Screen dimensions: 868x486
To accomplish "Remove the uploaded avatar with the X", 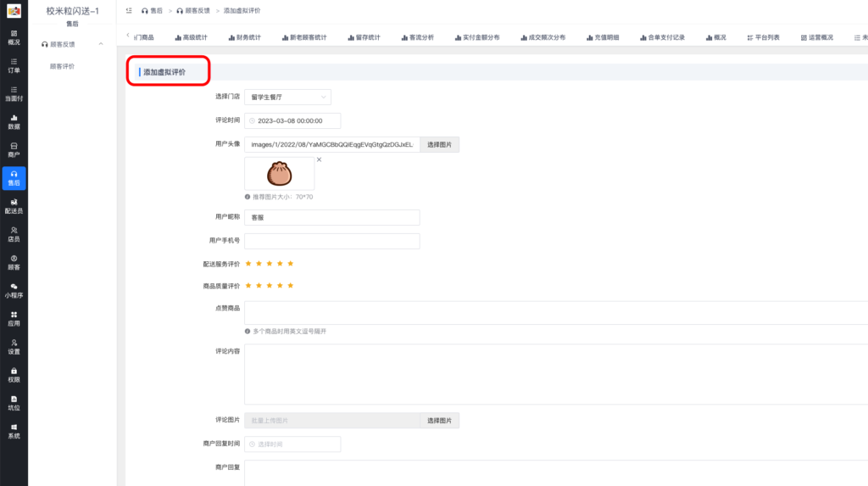I will pyautogui.click(x=319, y=159).
